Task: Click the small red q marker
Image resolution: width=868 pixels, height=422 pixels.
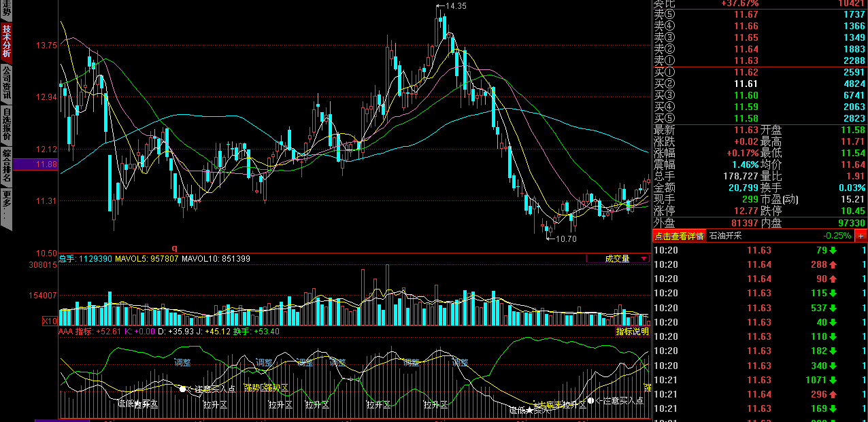Action: [174, 248]
